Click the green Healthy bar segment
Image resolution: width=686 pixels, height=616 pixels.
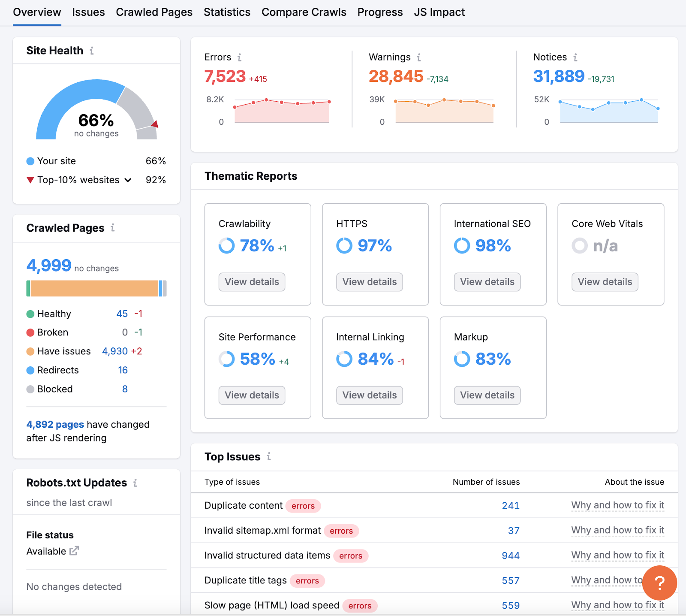tap(28, 288)
